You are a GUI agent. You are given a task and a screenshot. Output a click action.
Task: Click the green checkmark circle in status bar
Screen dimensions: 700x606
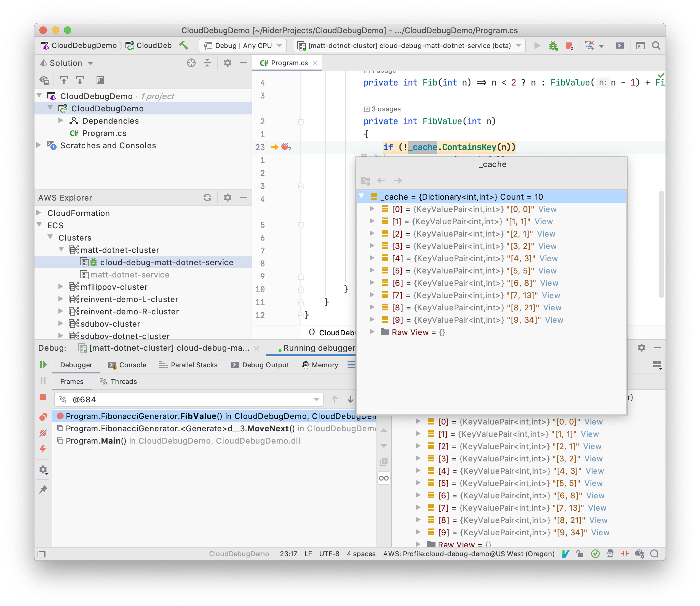pyautogui.click(x=595, y=554)
